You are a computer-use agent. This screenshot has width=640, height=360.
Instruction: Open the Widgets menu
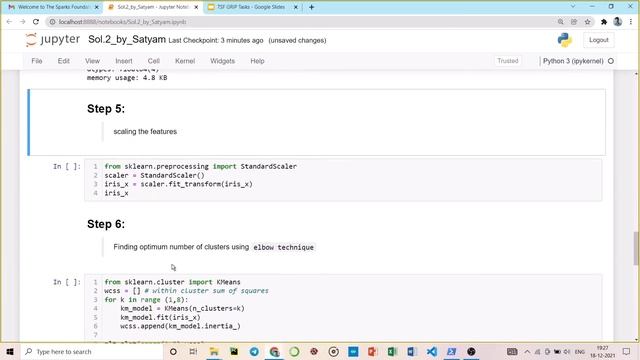(x=222, y=61)
